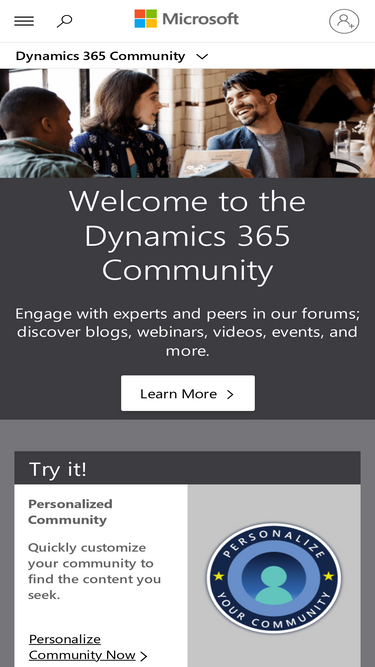Viewport: 375px width, 667px height.
Task: Go to Microsoft logo homepage
Action: click(187, 19)
